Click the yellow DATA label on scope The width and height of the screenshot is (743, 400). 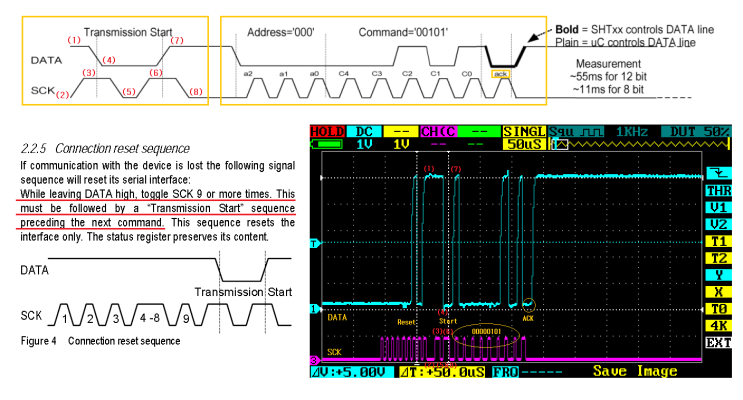tap(337, 318)
